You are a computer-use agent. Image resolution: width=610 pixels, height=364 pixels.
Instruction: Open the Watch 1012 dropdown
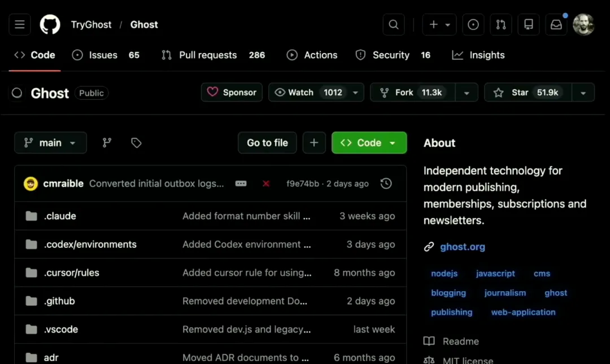(316, 92)
